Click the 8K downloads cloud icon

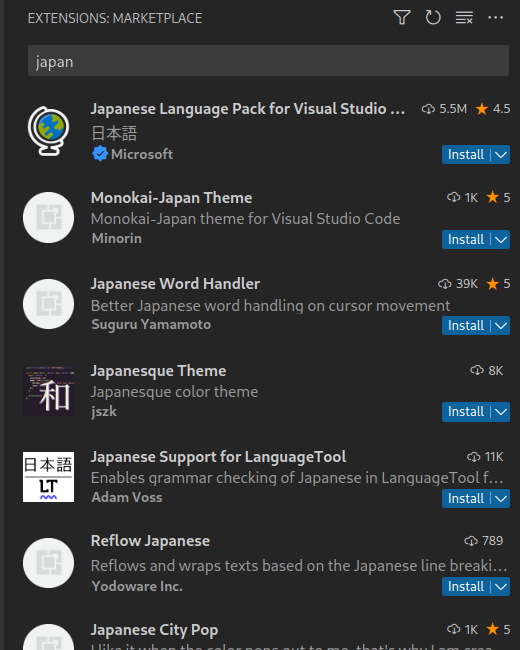477,370
